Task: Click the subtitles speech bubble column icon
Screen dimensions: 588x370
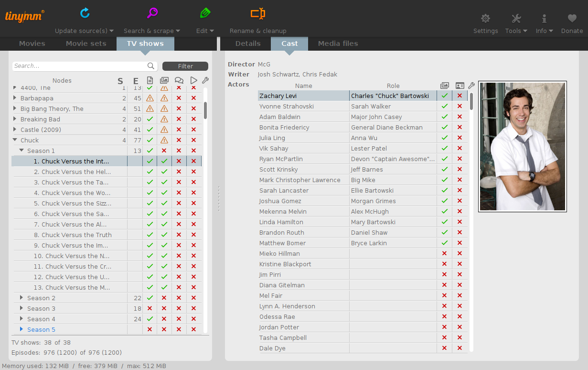Action: (179, 80)
